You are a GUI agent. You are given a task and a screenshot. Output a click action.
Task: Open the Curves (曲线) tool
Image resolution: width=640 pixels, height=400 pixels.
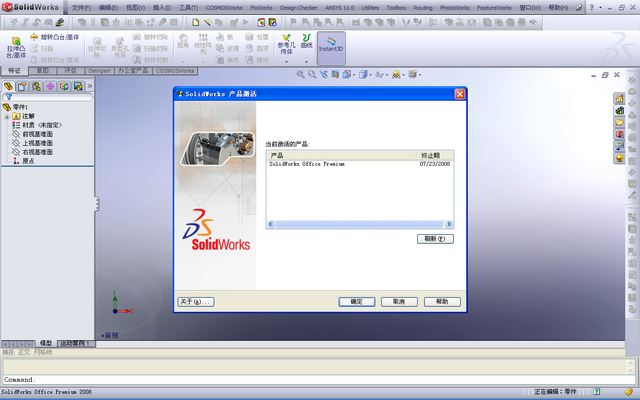pyautogui.click(x=306, y=41)
